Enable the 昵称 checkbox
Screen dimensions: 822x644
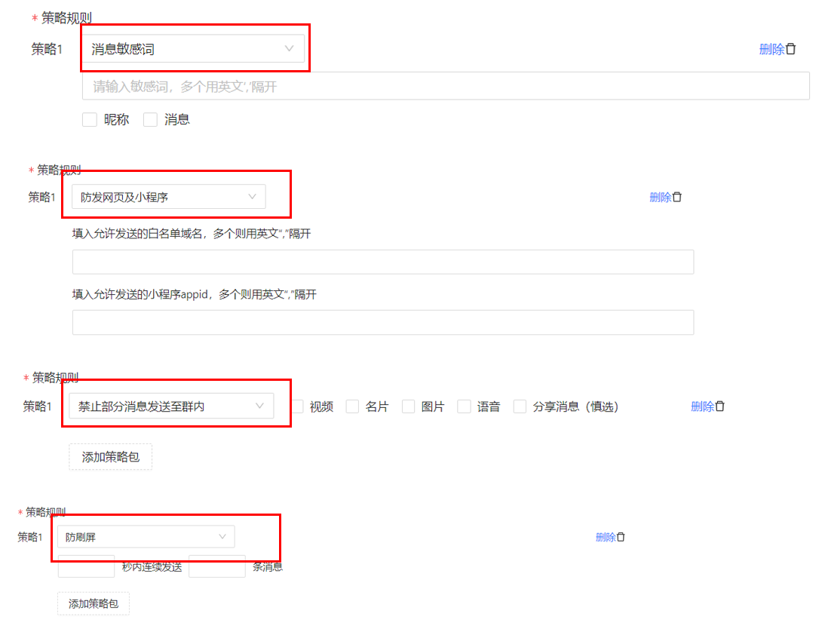click(90, 119)
